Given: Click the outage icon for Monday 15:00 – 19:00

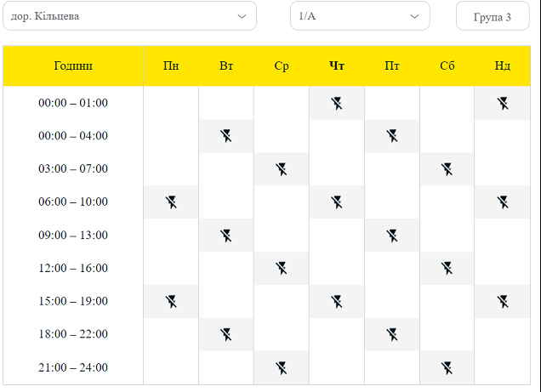Looking at the screenshot, I should [x=171, y=301].
